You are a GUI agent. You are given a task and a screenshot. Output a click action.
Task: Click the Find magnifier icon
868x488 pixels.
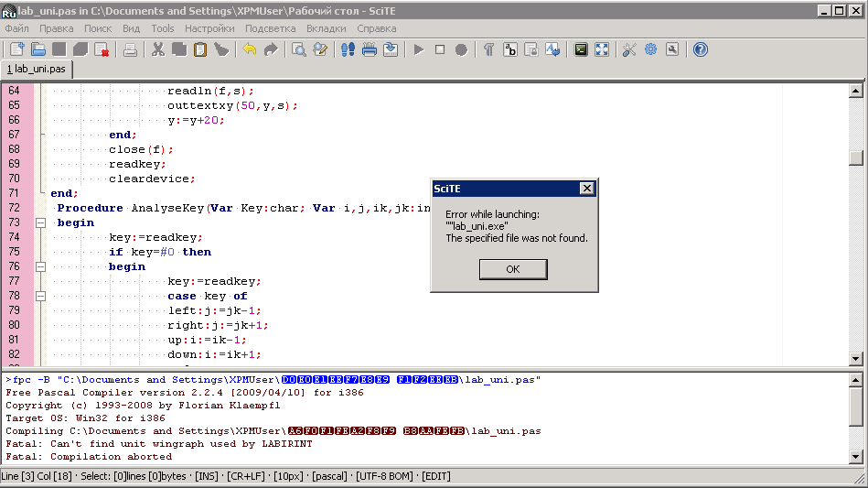point(299,49)
